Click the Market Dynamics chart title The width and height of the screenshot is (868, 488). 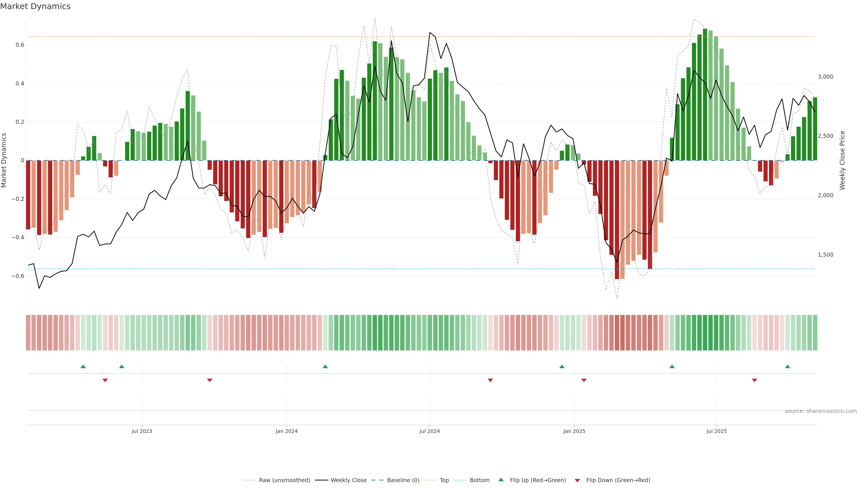(35, 6)
